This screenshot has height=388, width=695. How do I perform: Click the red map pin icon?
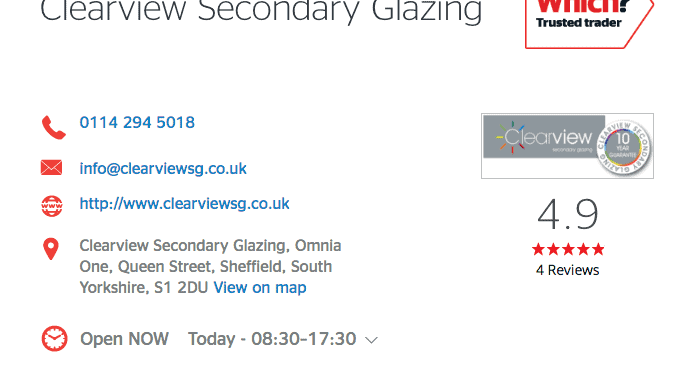[51, 249]
